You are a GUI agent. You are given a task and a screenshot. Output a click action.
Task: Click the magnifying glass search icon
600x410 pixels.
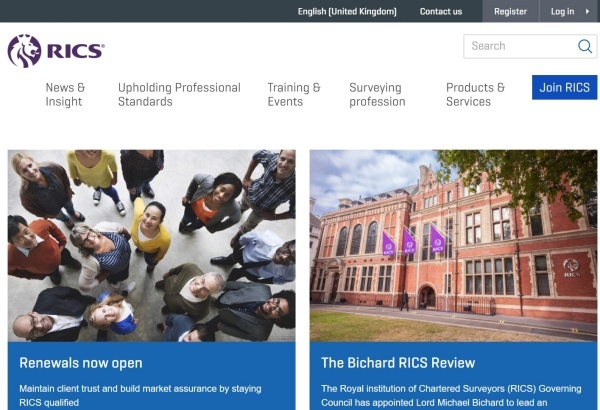coord(585,46)
